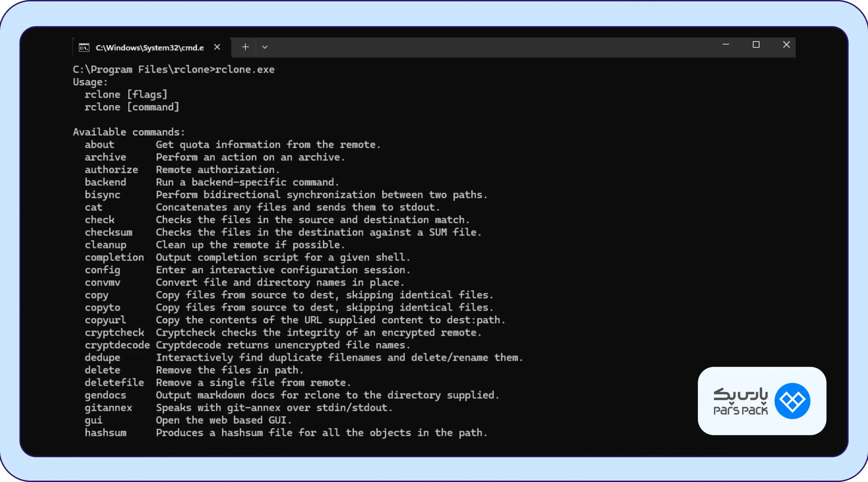
Task: Click 'Perform an action on an archive.' text
Action: [250, 157]
